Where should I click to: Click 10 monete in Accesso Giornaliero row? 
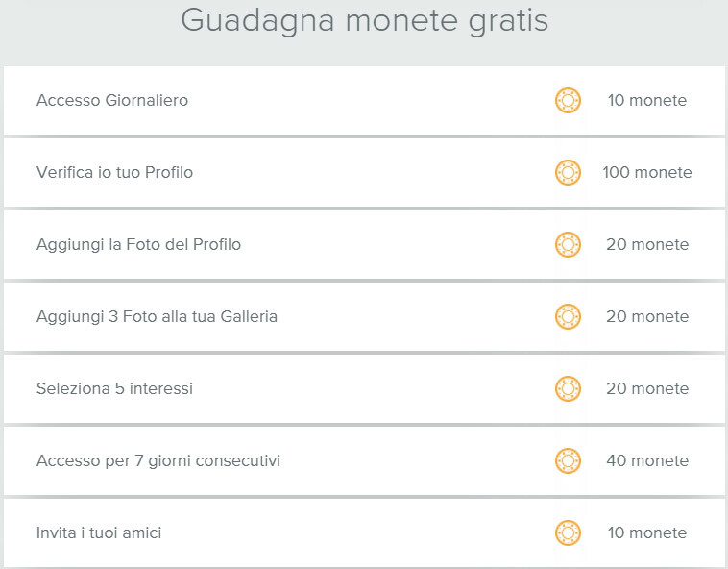(x=646, y=100)
